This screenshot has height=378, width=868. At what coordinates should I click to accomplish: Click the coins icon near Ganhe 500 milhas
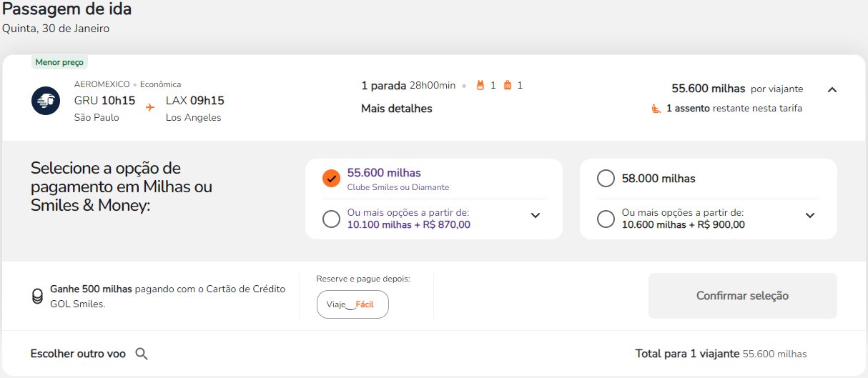point(37,297)
